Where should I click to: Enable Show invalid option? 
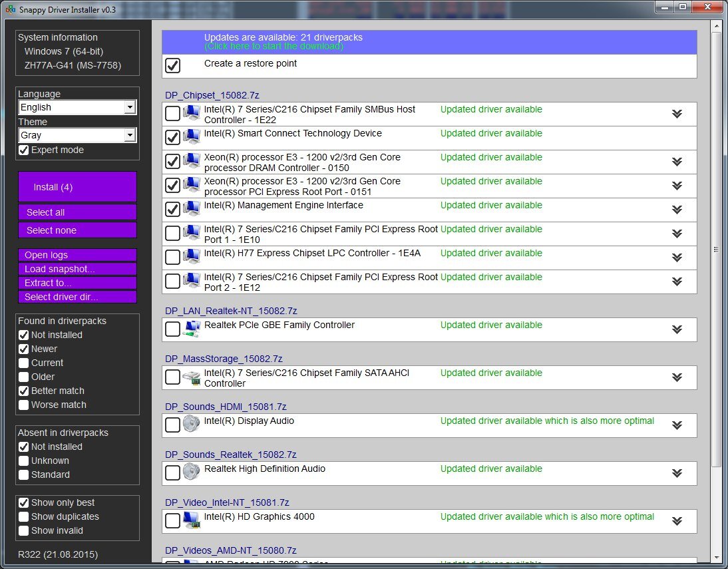(24, 530)
